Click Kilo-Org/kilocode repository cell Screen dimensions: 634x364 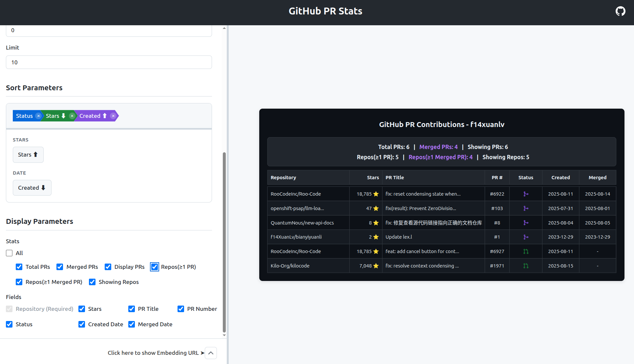[x=308, y=266]
